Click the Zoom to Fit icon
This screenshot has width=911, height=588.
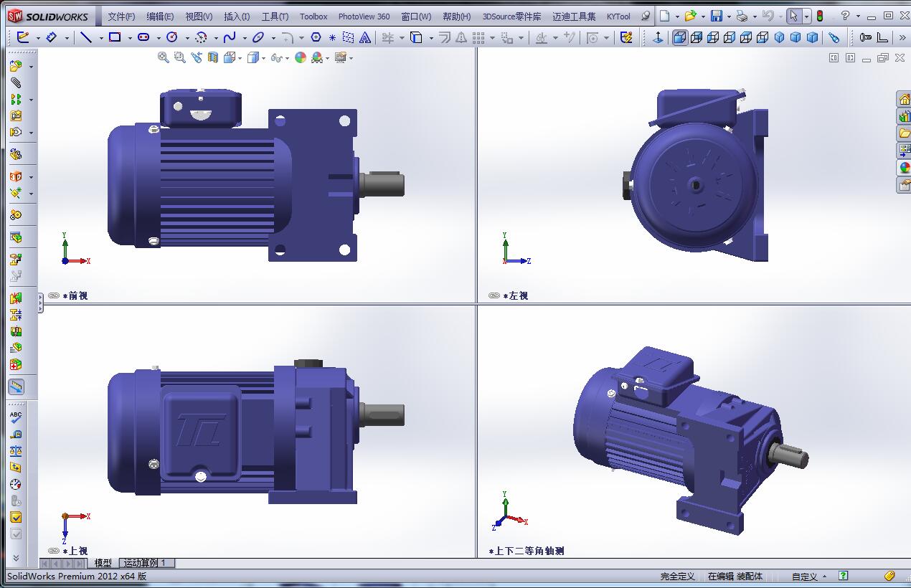[164, 57]
